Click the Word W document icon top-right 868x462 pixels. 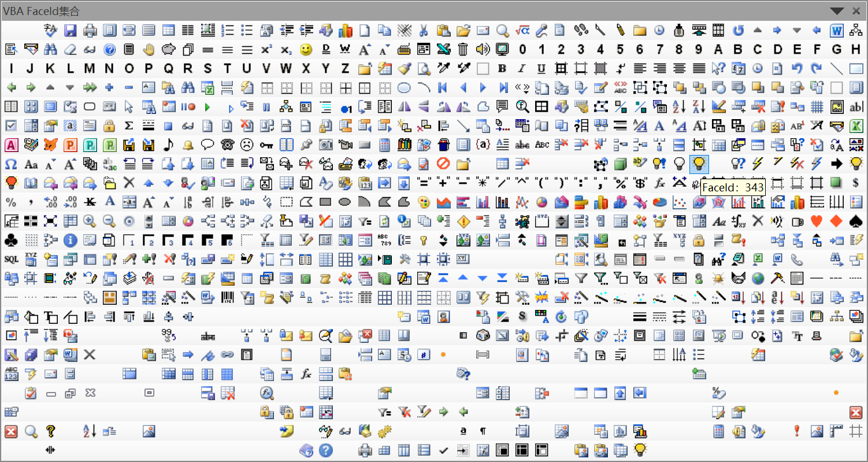(x=837, y=30)
